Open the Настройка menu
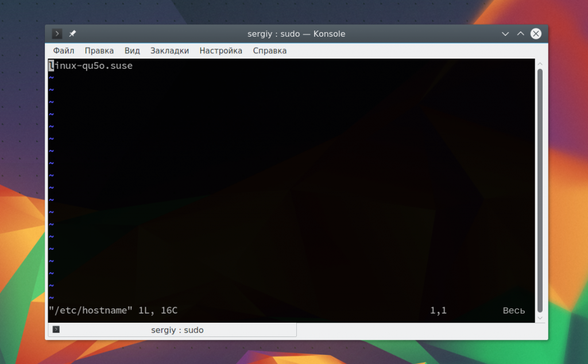Viewport: 588px width, 364px height. tap(221, 51)
